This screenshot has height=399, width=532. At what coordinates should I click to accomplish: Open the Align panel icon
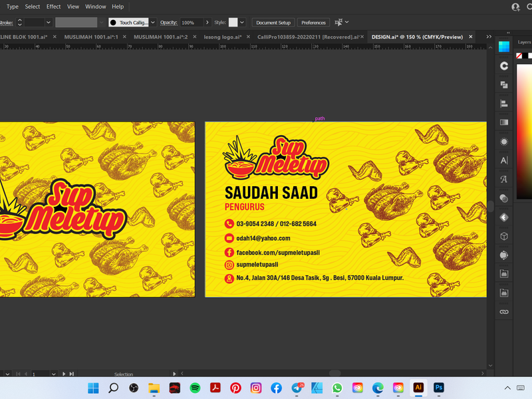tap(504, 104)
